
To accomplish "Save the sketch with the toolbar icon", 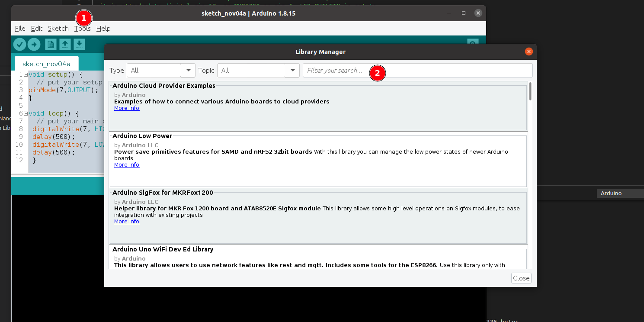I will click(80, 44).
